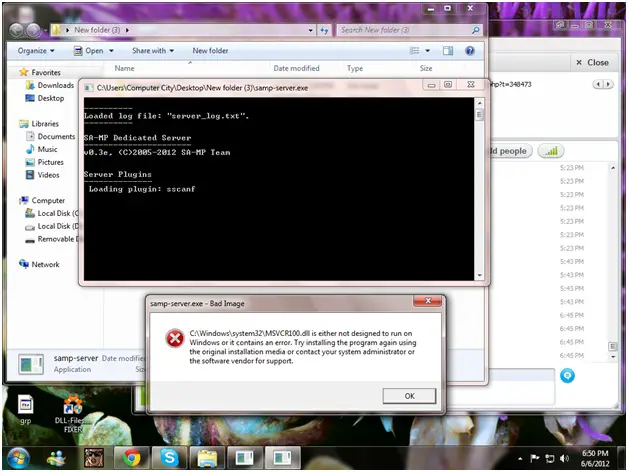Click the first samp-server taskbar button
This screenshot has width=628, height=472.
245,458
